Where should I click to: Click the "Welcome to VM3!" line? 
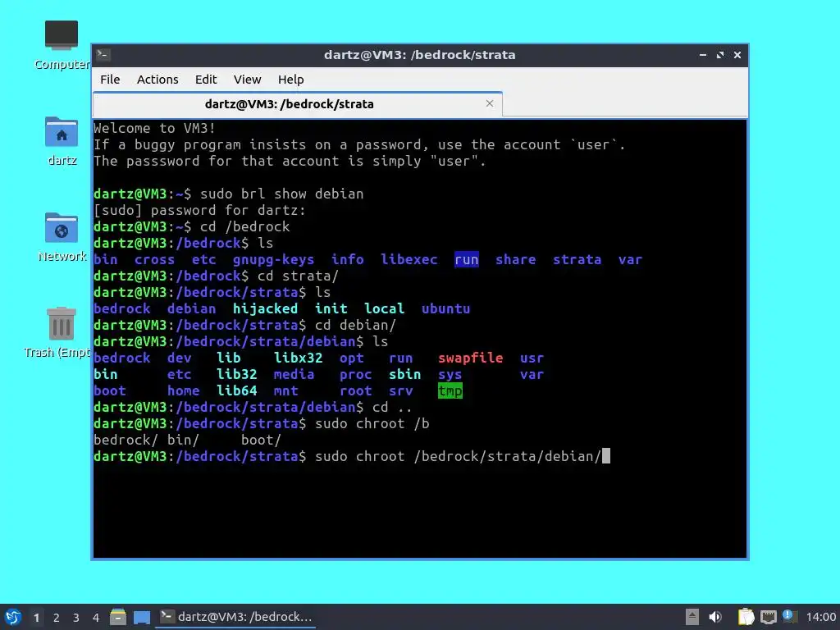point(154,128)
